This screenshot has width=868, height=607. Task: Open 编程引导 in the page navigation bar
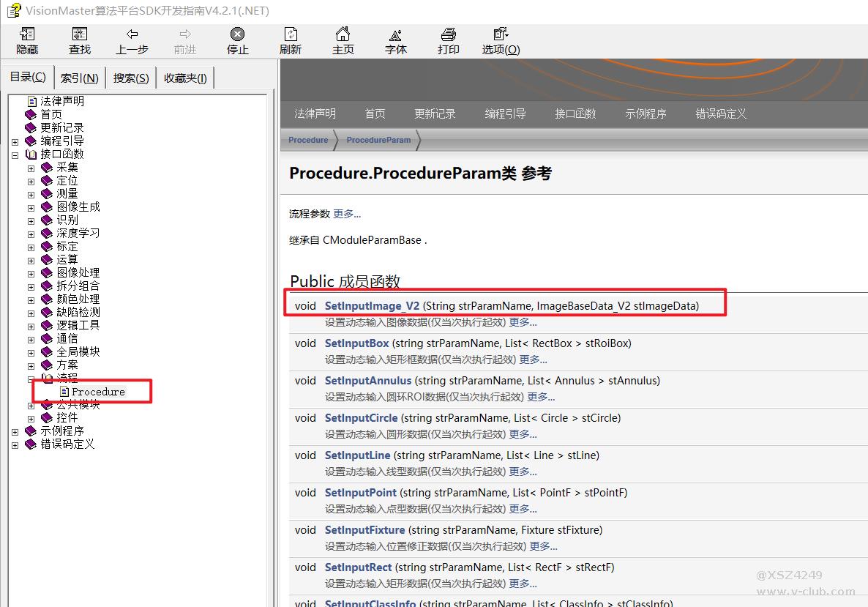506,113
